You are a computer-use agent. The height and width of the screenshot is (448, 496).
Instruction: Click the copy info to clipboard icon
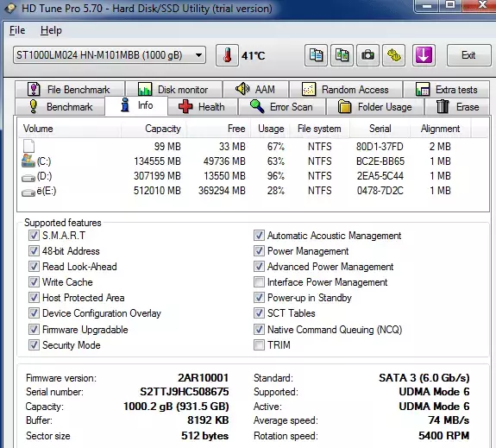(x=316, y=55)
